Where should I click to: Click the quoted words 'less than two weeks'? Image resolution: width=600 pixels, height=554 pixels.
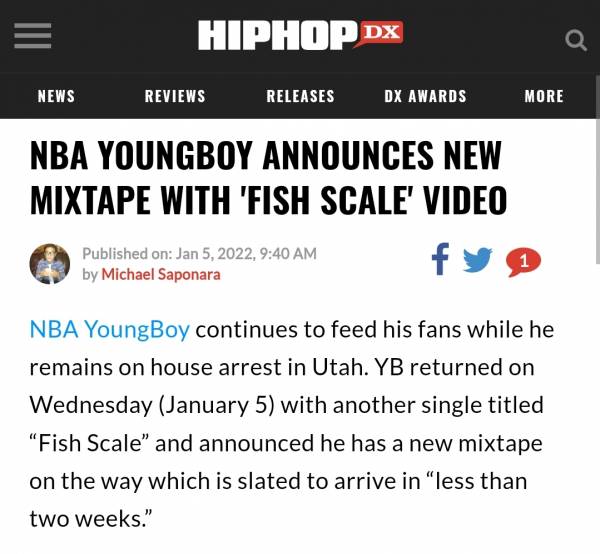point(279,500)
